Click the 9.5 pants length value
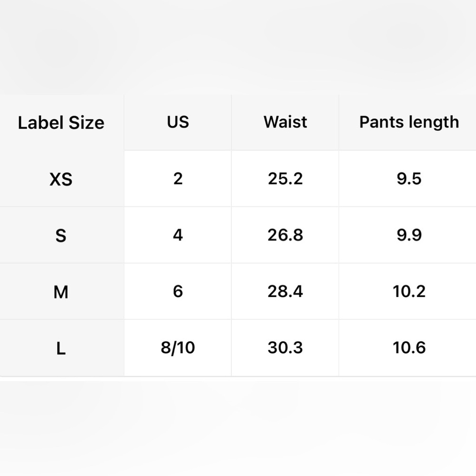476x476 pixels. click(x=409, y=178)
